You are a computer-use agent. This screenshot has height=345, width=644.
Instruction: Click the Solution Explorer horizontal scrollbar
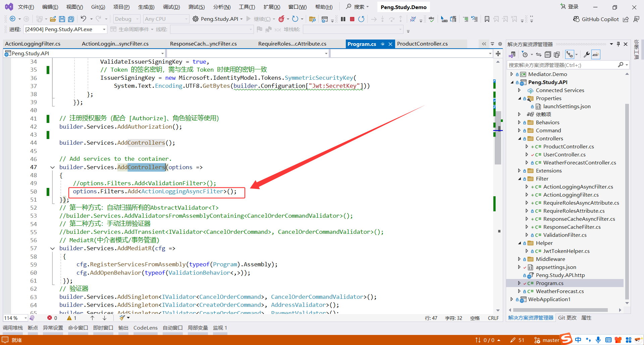[x=561, y=310]
